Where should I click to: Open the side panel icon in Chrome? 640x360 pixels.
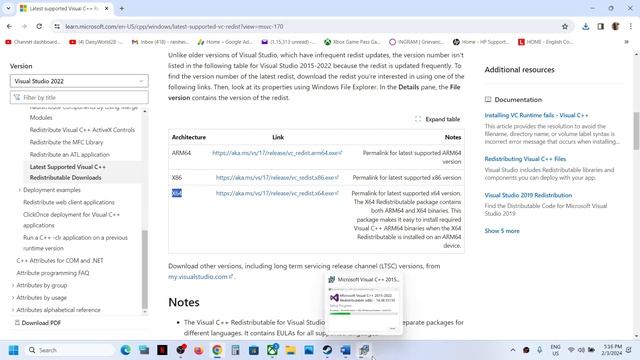600,27
